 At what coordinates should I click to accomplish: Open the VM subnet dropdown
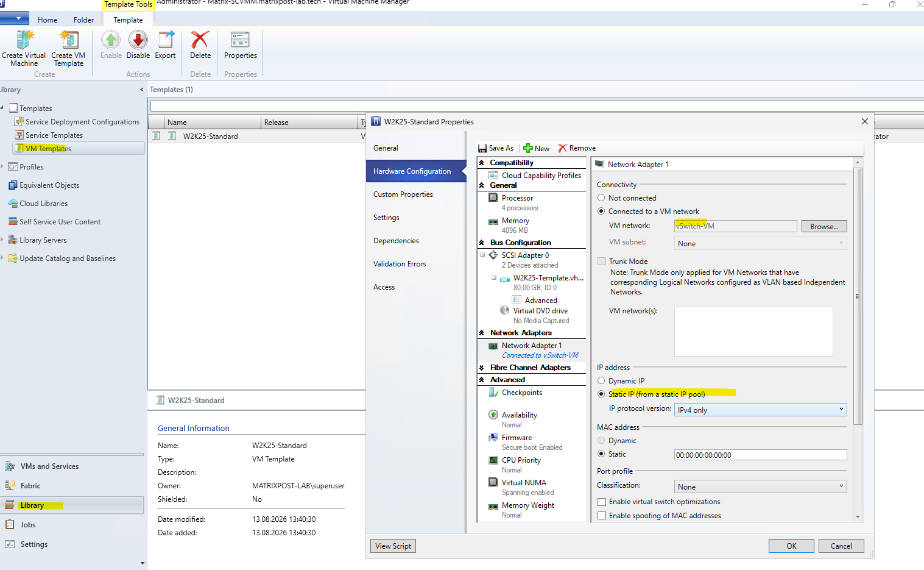tap(761, 243)
